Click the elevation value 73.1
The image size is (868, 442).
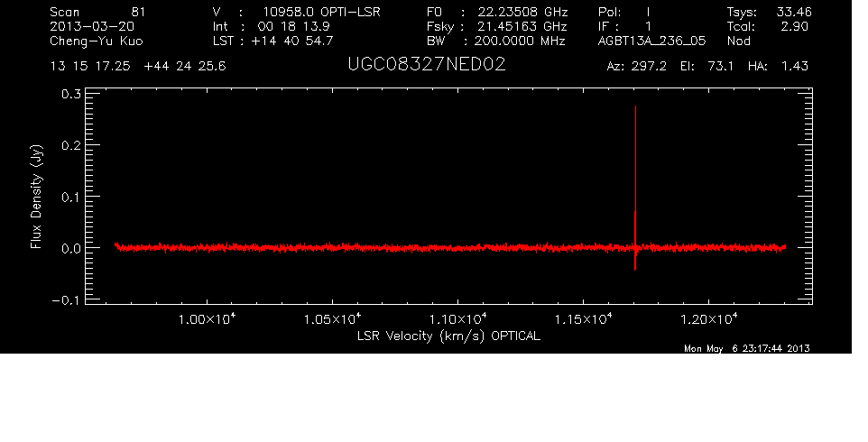tap(720, 67)
